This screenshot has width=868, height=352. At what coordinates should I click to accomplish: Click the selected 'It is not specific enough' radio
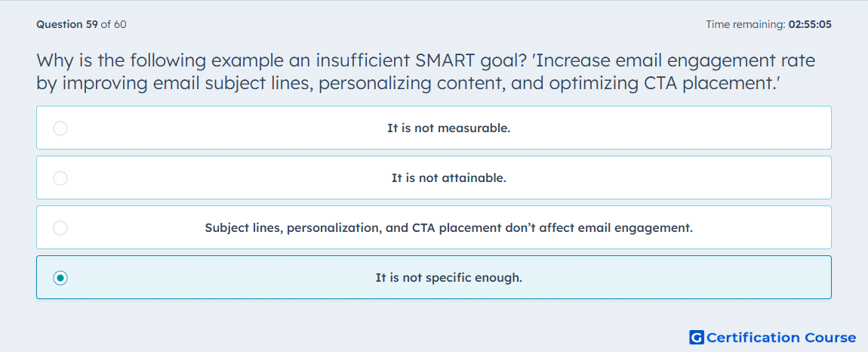click(x=60, y=278)
